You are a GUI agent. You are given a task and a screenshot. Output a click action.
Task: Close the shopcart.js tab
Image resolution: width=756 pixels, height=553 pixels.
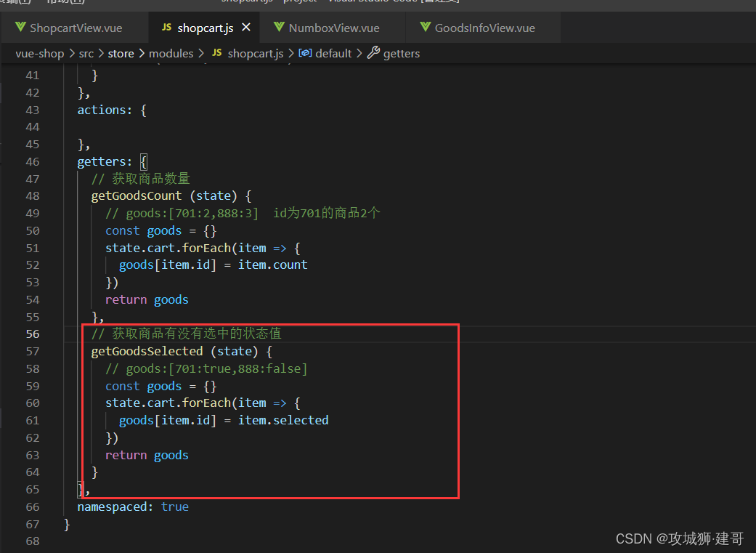(x=246, y=28)
